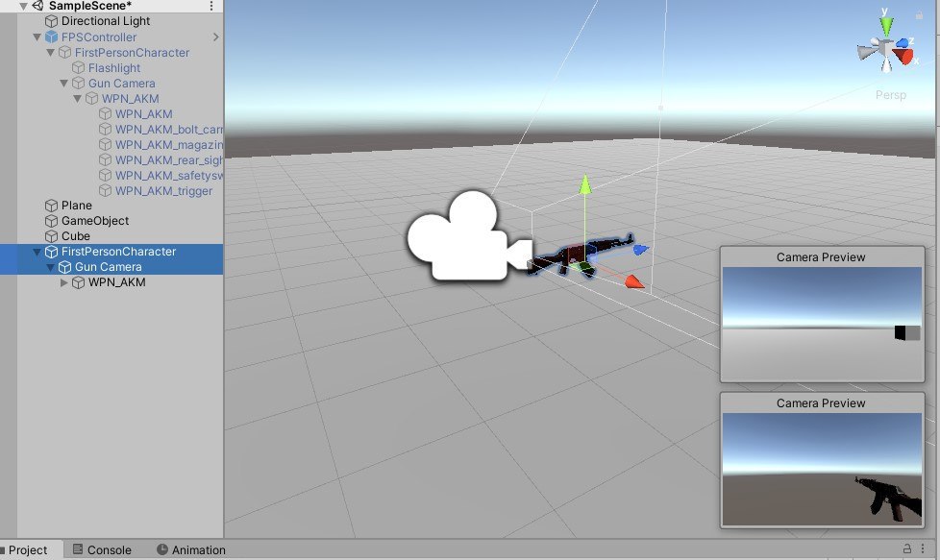Viewport: 940px width, 560px height.
Task: Toggle scene gizmo rotation lock
Action: coord(919,15)
